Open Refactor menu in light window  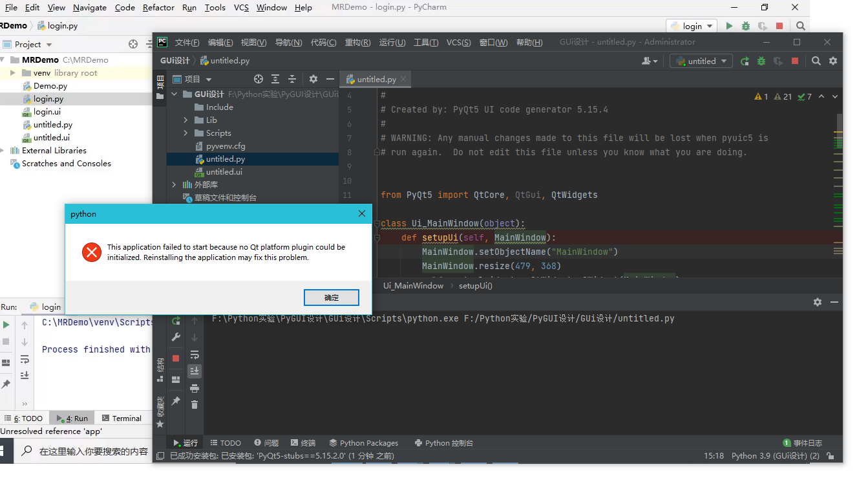pyautogui.click(x=158, y=8)
